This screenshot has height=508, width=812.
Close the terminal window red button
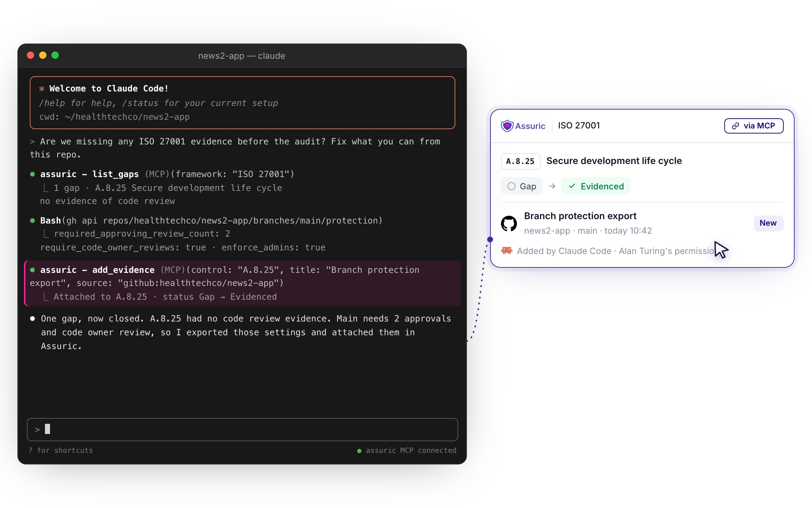[x=30, y=55]
